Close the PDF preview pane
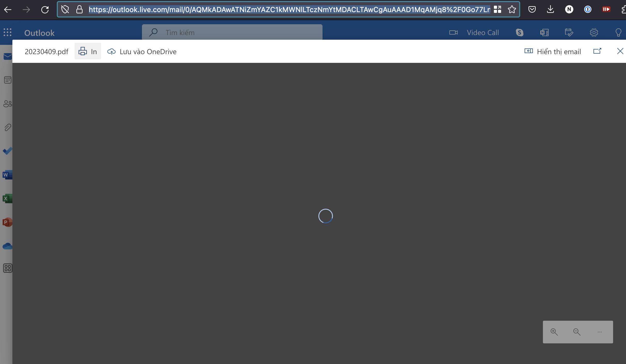Image resolution: width=626 pixels, height=364 pixels. (x=620, y=51)
